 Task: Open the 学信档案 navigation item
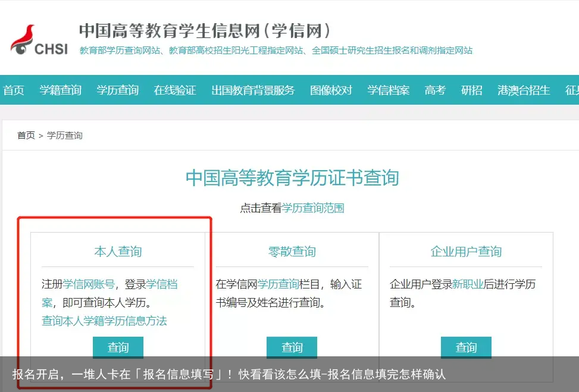388,90
